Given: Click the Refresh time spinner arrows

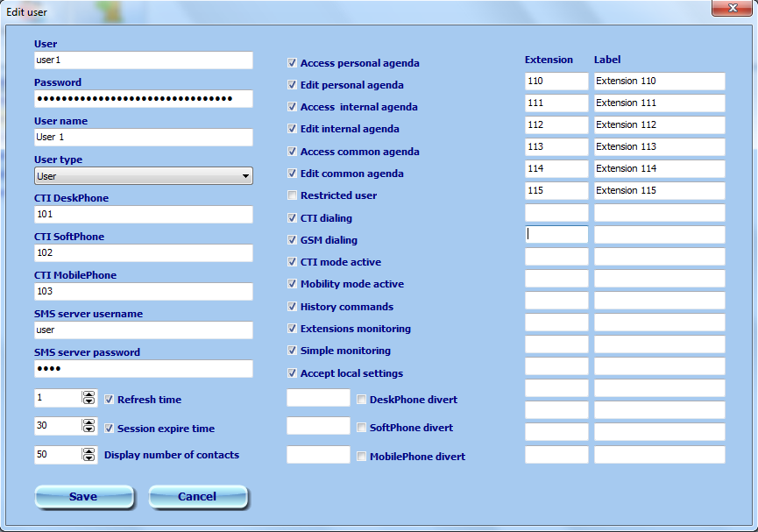Looking at the screenshot, I should [89, 399].
